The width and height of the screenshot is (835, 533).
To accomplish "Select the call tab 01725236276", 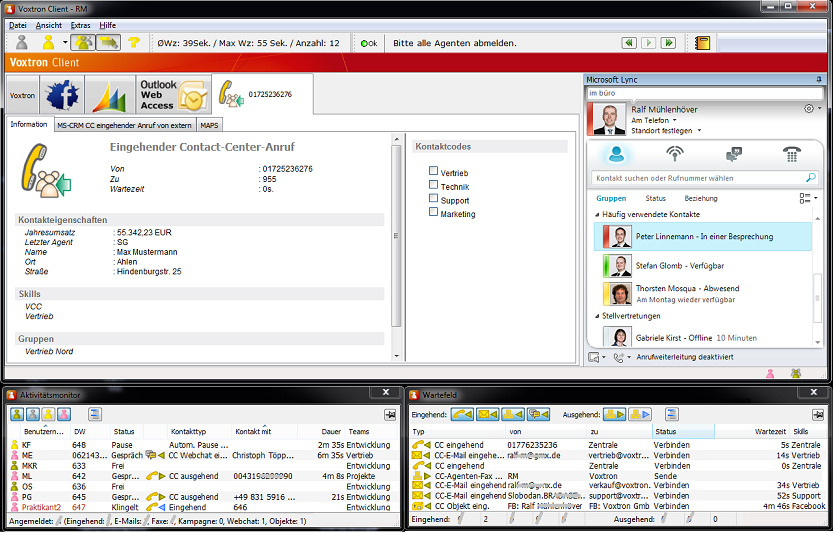I will [262, 94].
